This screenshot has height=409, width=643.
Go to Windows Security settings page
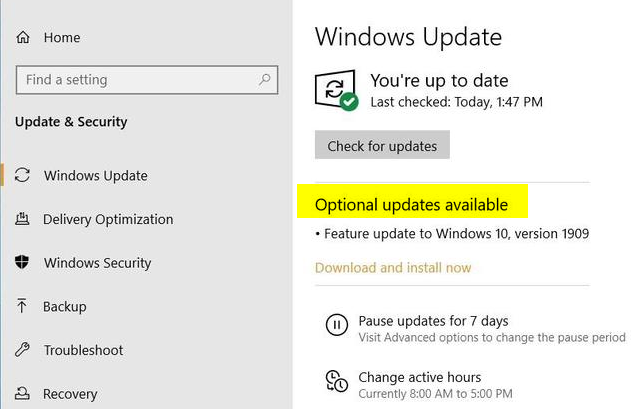pyautogui.click(x=98, y=263)
